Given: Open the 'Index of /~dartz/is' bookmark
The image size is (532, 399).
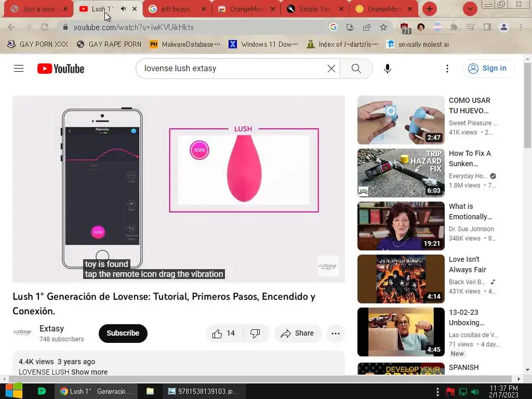Looking at the screenshot, I should 342,45.
